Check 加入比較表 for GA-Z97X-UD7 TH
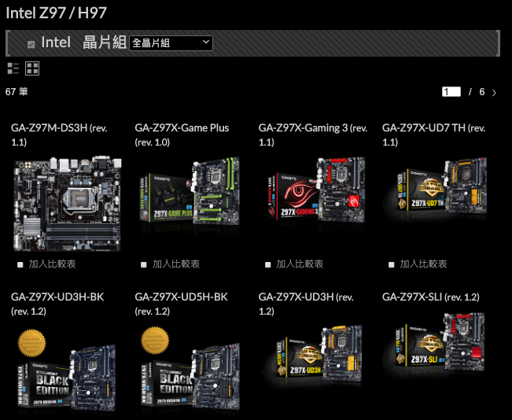512x420 pixels. 391,264
